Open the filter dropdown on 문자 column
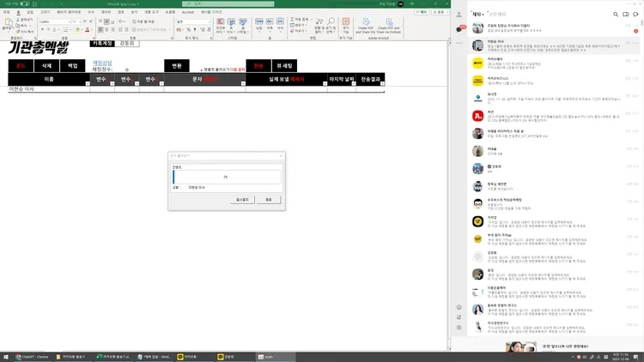Screen dimensions: 644x362 pyautogui.click(x=241, y=84)
